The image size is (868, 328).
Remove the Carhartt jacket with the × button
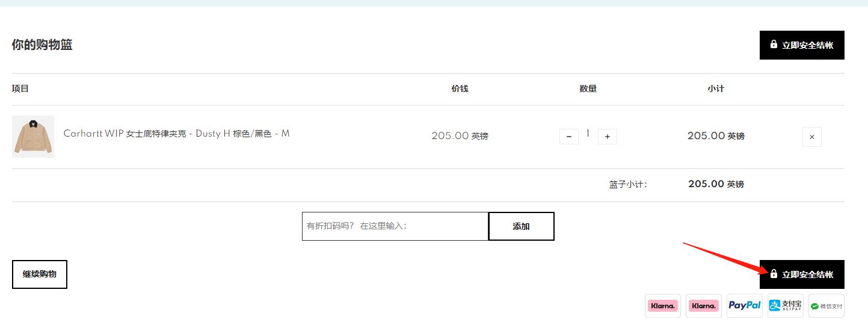pyautogui.click(x=812, y=137)
